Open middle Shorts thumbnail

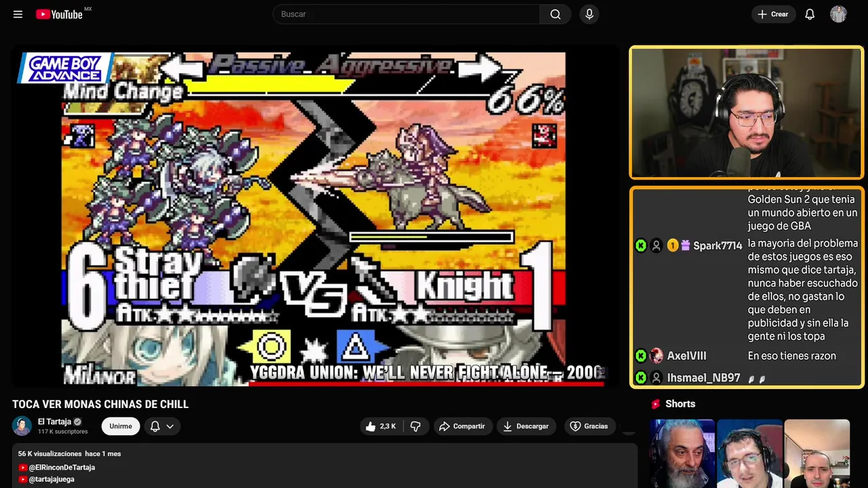coord(749,453)
